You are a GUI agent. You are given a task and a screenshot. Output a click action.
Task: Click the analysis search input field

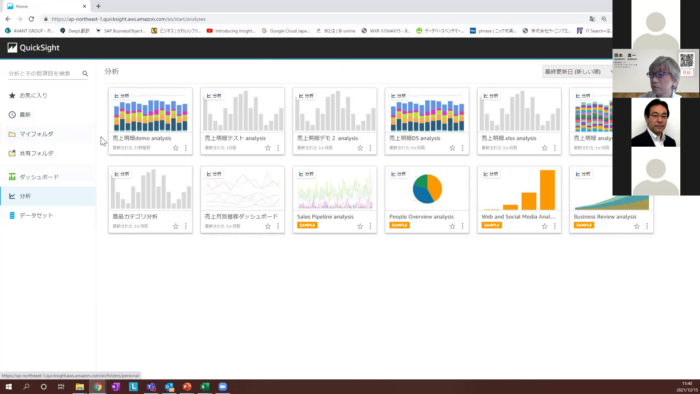pos(44,74)
